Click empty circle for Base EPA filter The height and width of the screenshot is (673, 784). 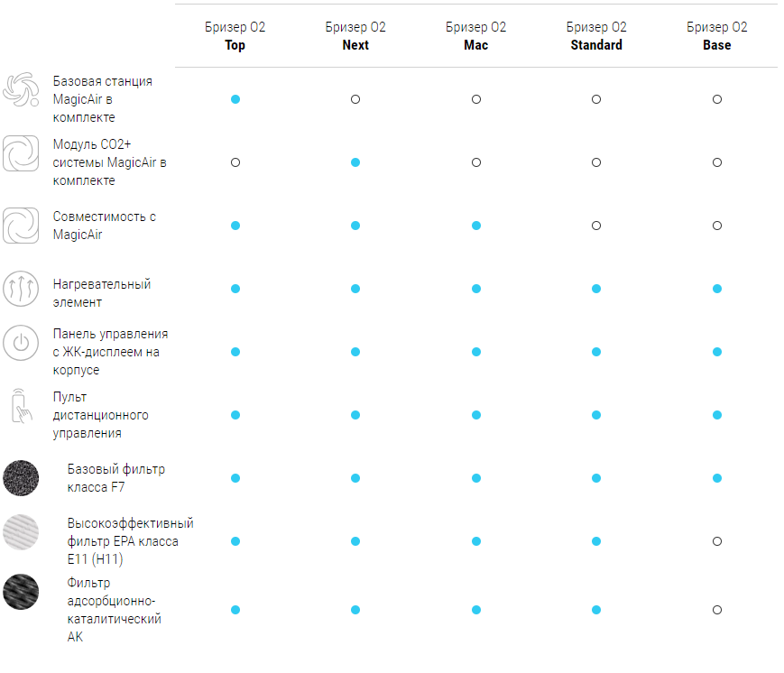coord(716,541)
